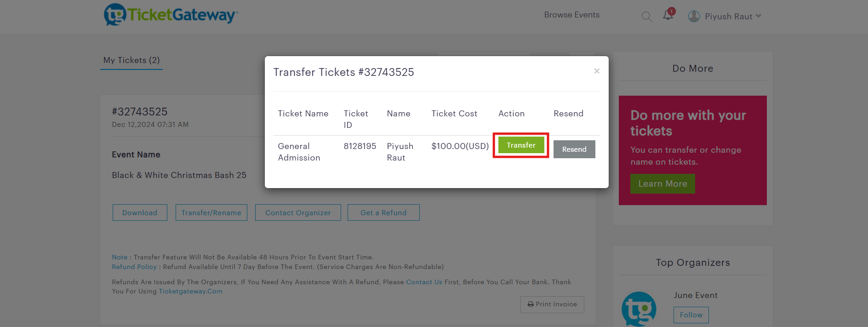Open the Contact Us link
Image resolution: width=868 pixels, height=327 pixels.
tap(424, 282)
